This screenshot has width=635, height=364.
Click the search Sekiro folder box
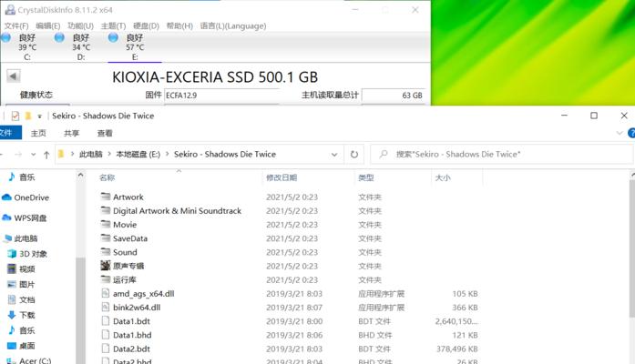[x=501, y=154]
